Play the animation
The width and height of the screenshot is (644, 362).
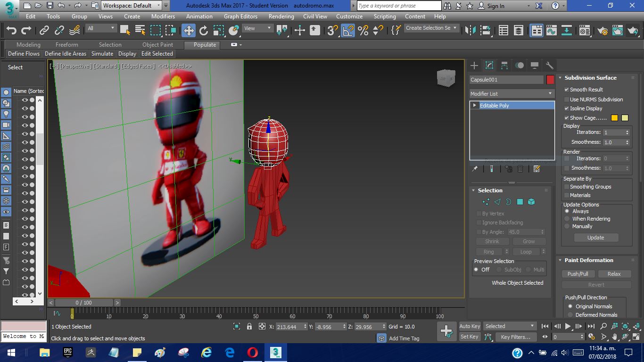click(x=568, y=326)
